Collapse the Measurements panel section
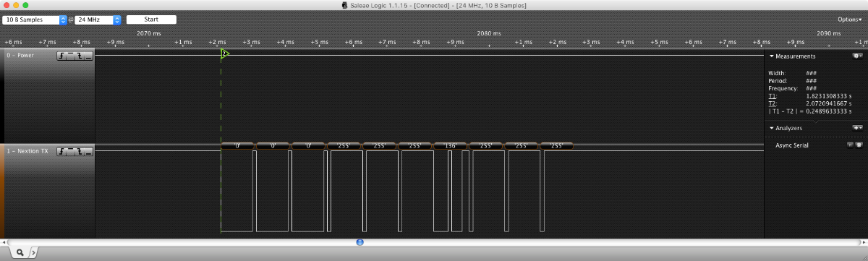The height and width of the screenshot is (261, 868). 772,56
